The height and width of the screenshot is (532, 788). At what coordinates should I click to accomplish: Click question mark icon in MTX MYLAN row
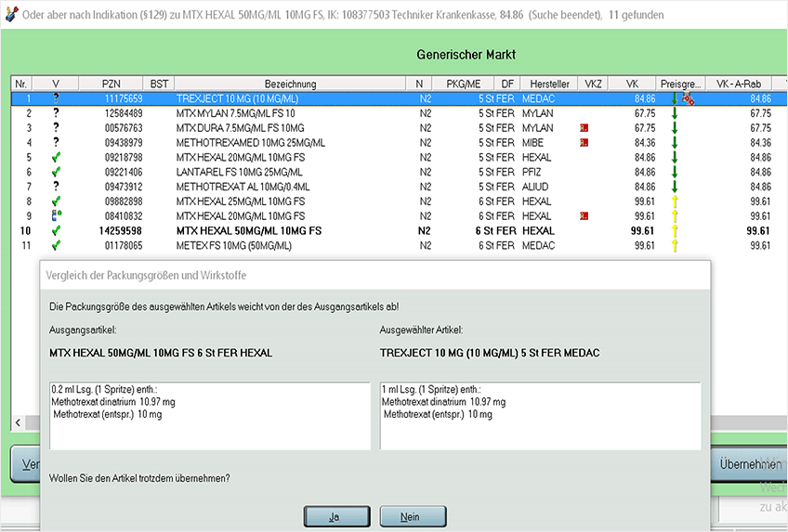(56, 113)
